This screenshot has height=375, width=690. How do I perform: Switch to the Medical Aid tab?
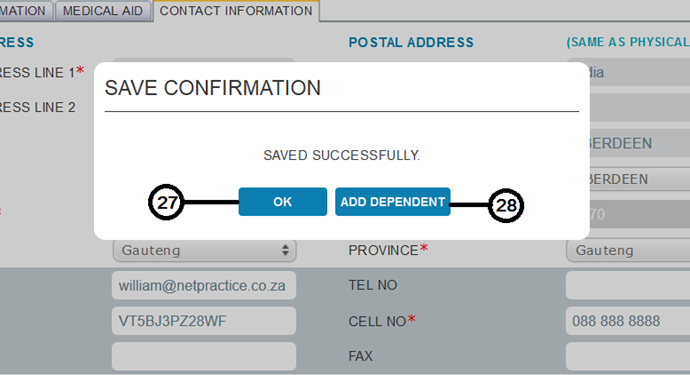[103, 11]
